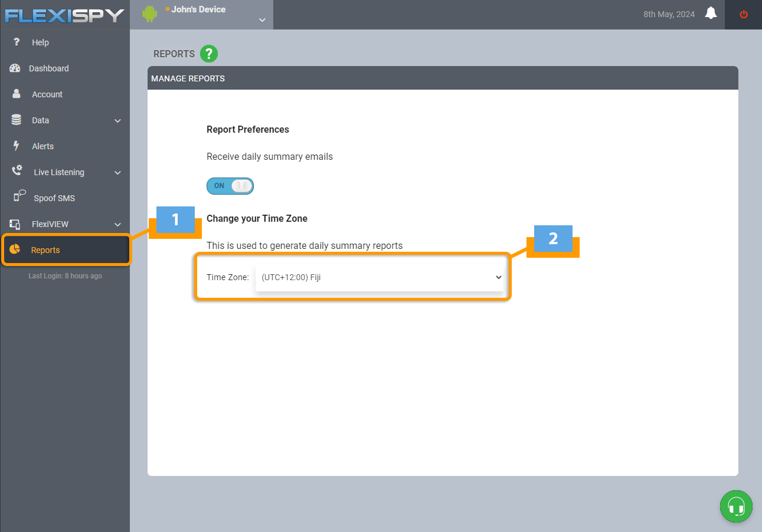The image size is (762, 532).
Task: Expand the John's Device selector
Action: click(262, 21)
